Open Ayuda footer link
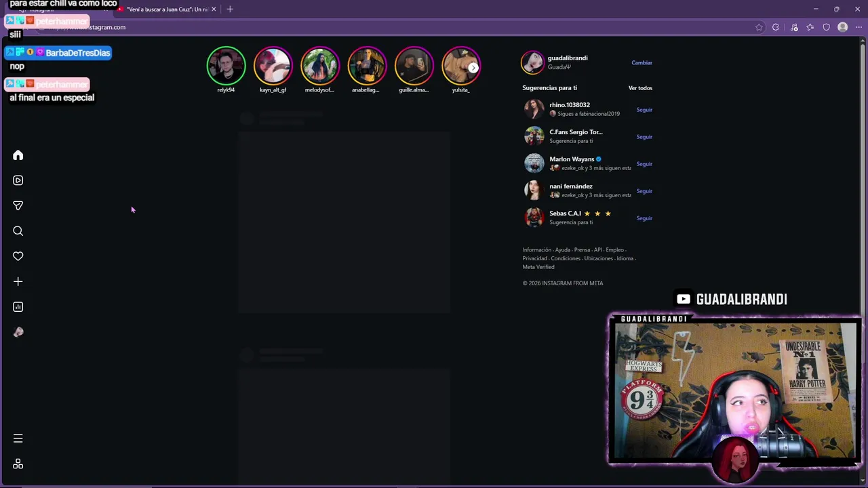This screenshot has width=868, height=488. (x=563, y=250)
